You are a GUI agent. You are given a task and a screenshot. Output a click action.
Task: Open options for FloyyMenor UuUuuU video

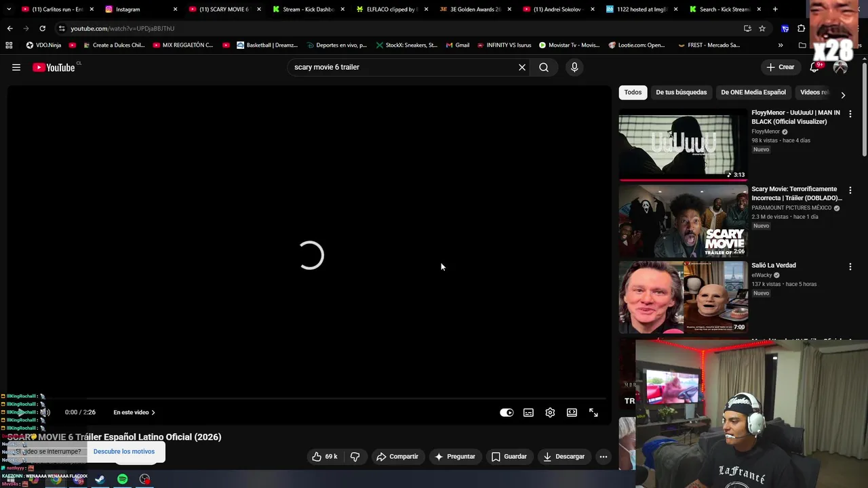tap(850, 115)
